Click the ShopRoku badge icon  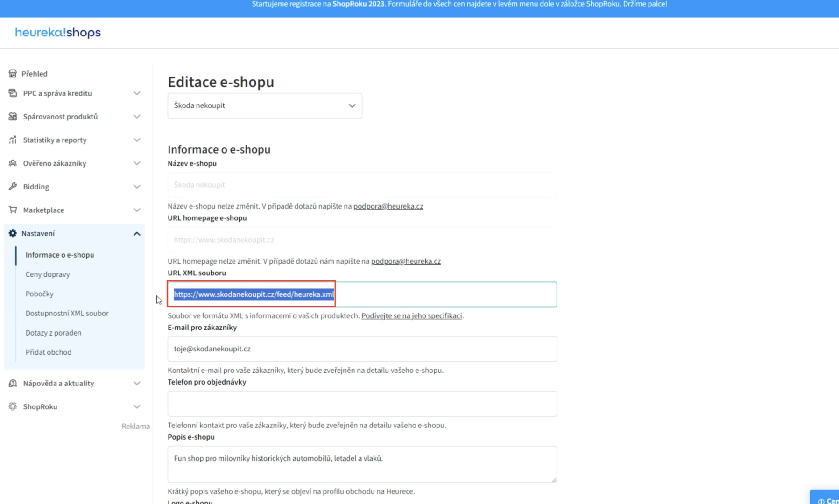point(13,406)
